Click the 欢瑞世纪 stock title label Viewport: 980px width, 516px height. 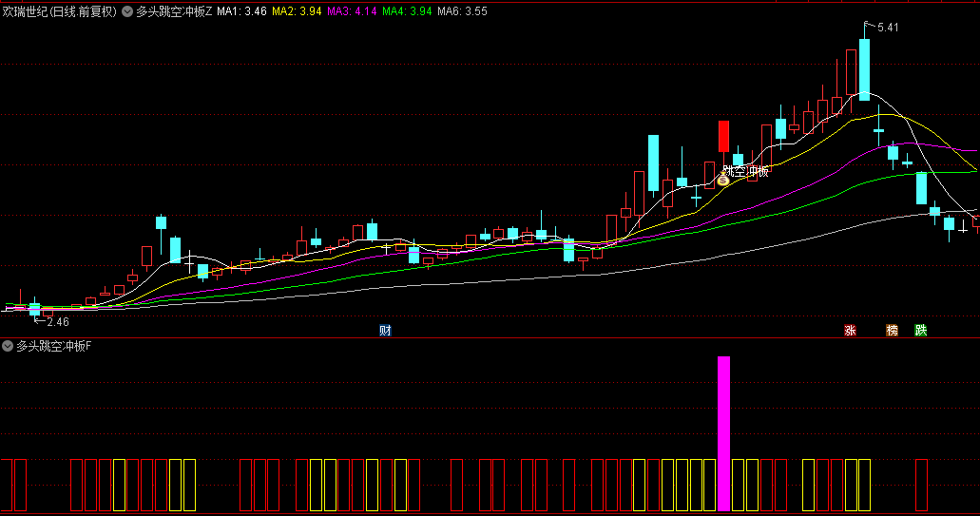26,12
